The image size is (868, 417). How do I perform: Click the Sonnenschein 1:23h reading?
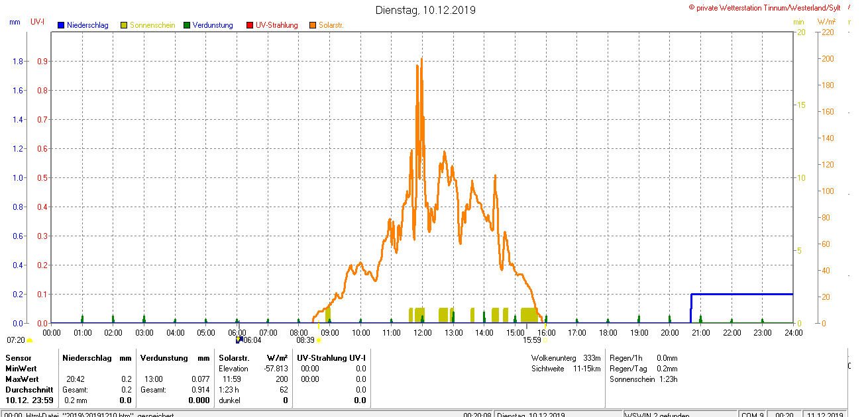pyautogui.click(x=643, y=379)
